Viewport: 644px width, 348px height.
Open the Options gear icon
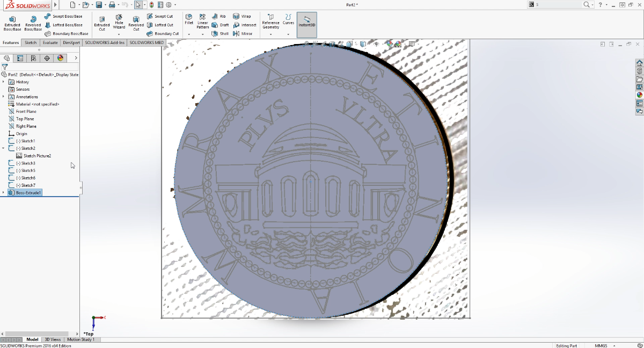[x=169, y=5]
